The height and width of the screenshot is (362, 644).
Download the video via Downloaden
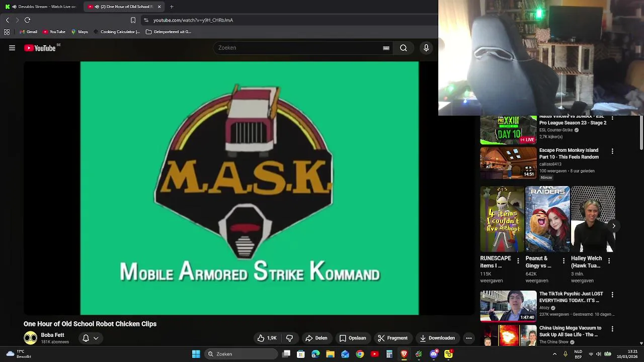(437, 338)
